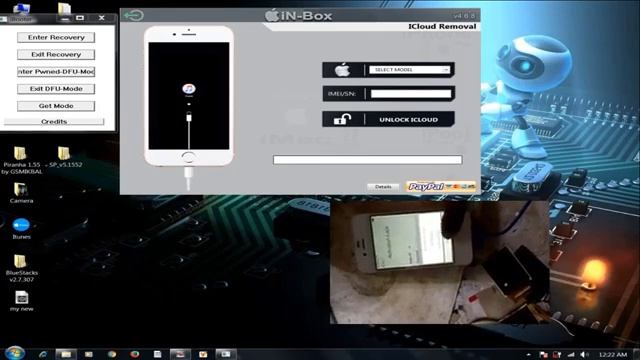Click the Enter Recovery button
Screen dimensions: 640x360
(x=56, y=37)
